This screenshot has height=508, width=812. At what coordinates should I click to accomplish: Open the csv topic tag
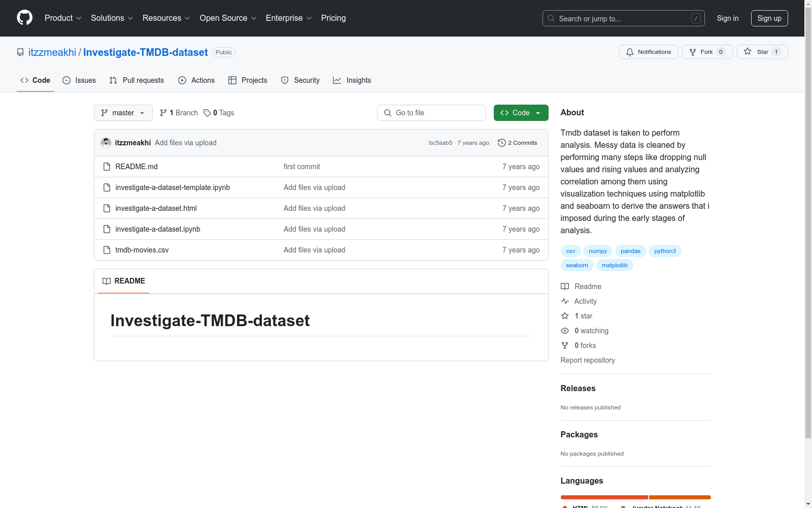tap(571, 251)
